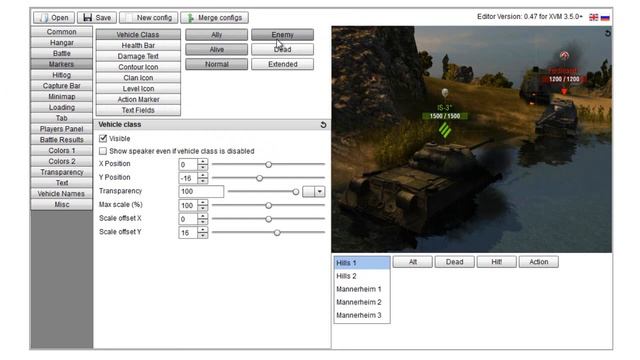Select the Vehicle Class marker tab

point(138,35)
